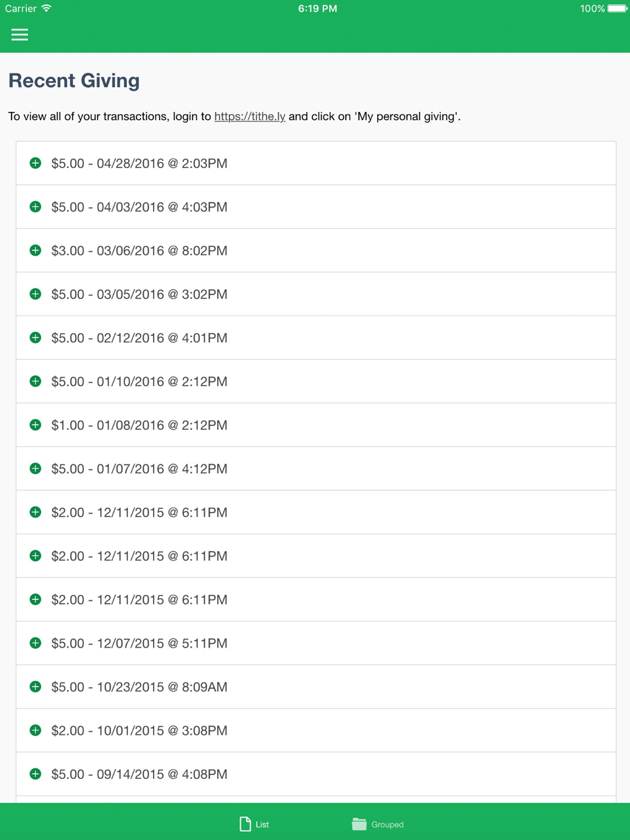Switch to the Grouped tab
The image size is (630, 840).
[x=378, y=824]
